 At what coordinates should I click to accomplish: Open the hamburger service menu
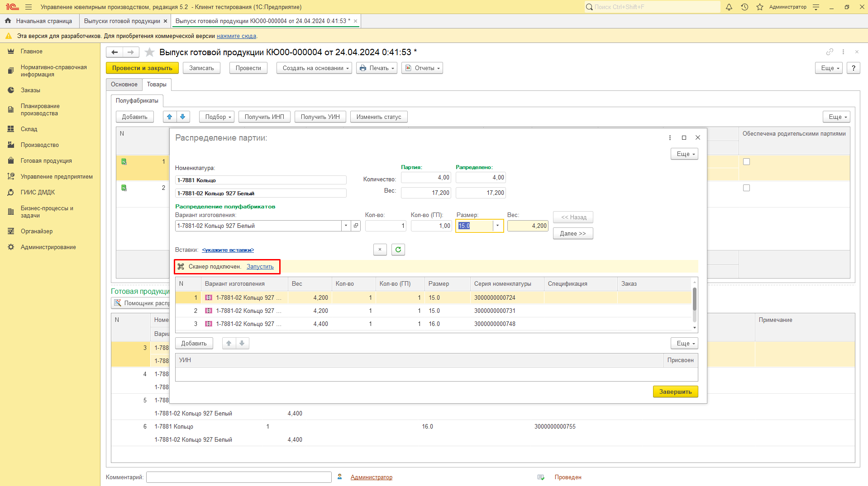(x=29, y=7)
